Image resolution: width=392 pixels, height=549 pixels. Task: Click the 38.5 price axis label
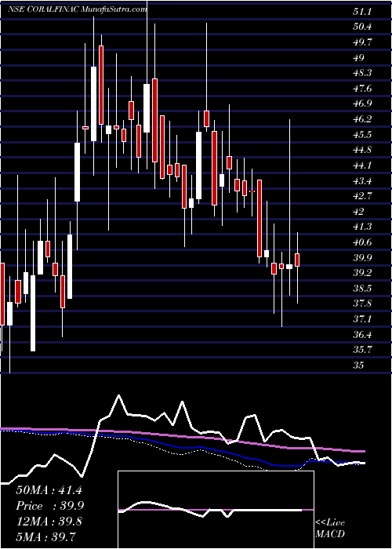362,288
